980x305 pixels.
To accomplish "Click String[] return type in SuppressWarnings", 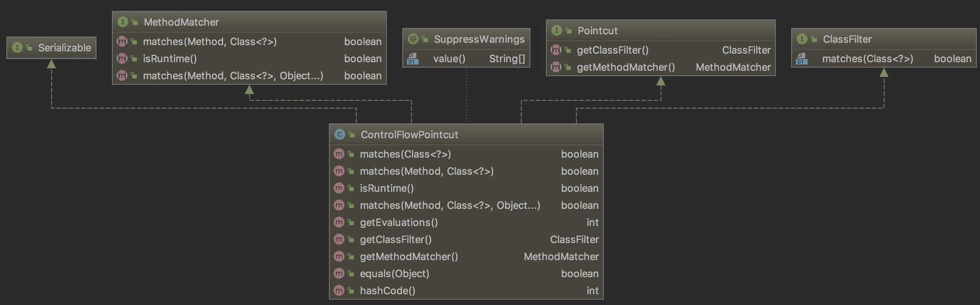I will [507, 59].
